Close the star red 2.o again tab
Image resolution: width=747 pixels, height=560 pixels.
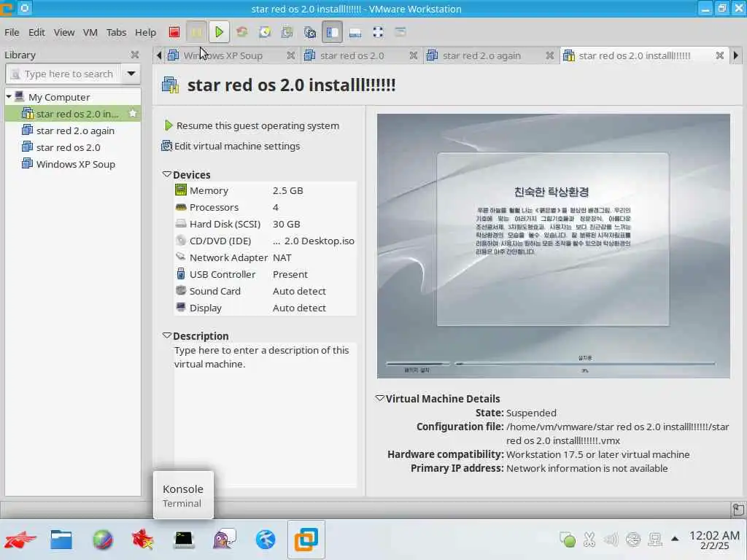(x=550, y=55)
